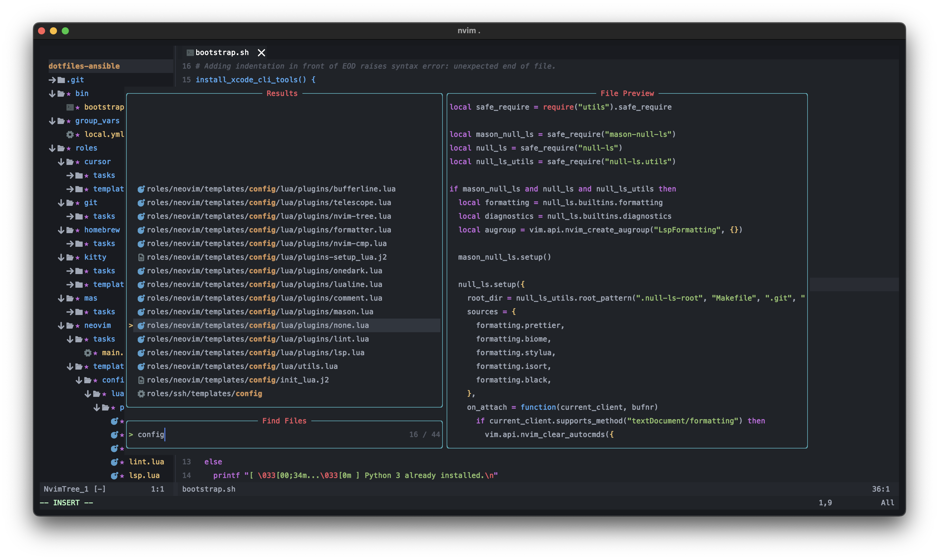
Task: Select the plugins/lsp.lua result
Action: click(285, 353)
